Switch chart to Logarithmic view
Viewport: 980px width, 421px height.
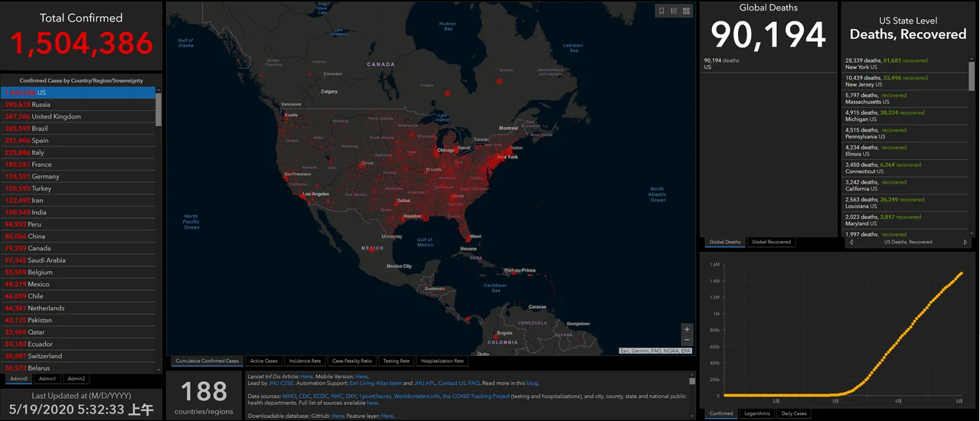[757, 413]
